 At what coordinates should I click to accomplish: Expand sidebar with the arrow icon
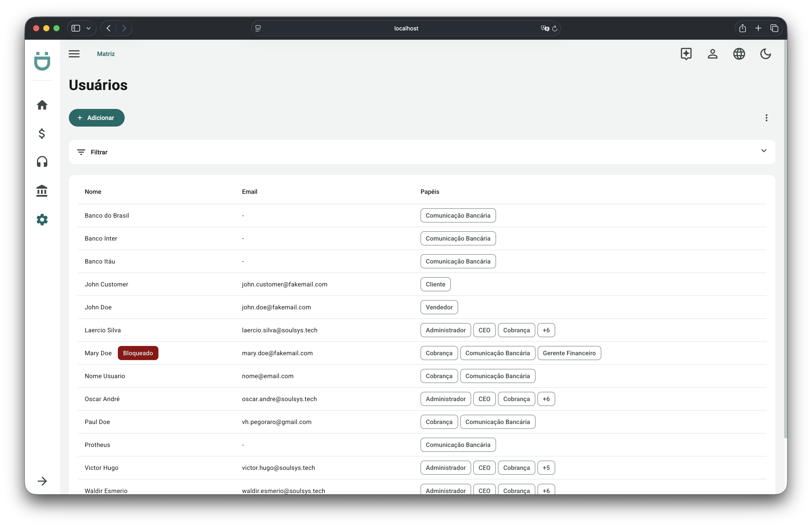[42, 481]
